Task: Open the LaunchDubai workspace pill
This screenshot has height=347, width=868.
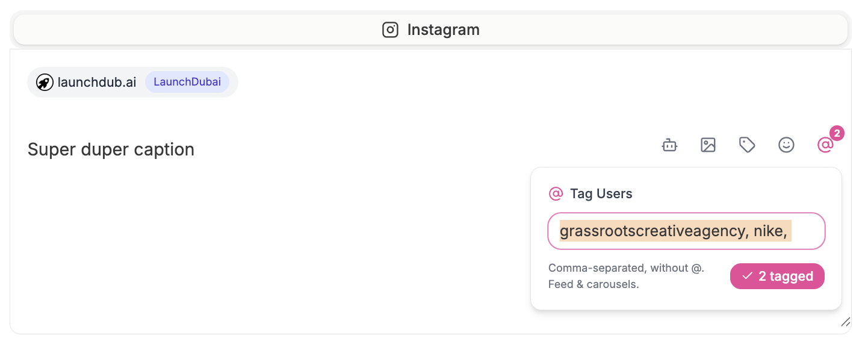Action: point(187,82)
